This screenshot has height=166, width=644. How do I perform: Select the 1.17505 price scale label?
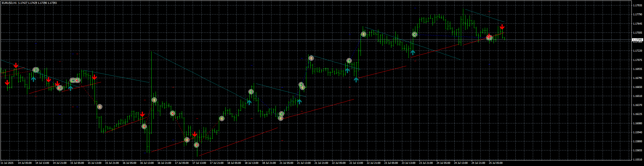(x=637, y=32)
